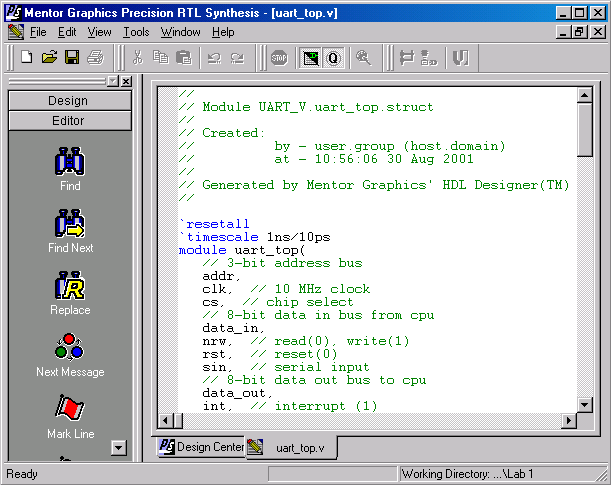Click the magnifier zoom toolbar icon
Image resolution: width=611 pixels, height=485 pixels.
click(363, 57)
